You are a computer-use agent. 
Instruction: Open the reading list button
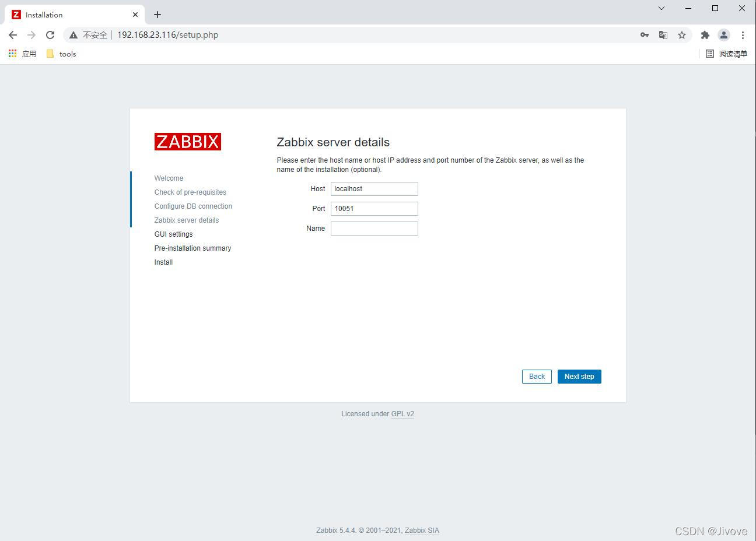[726, 54]
